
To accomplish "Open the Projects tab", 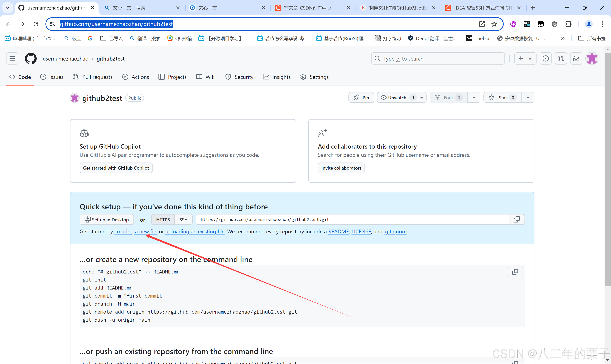I will tap(173, 77).
